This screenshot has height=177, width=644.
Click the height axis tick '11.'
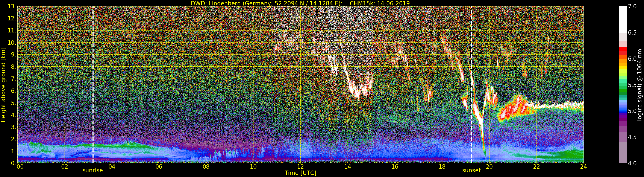coord(12,31)
